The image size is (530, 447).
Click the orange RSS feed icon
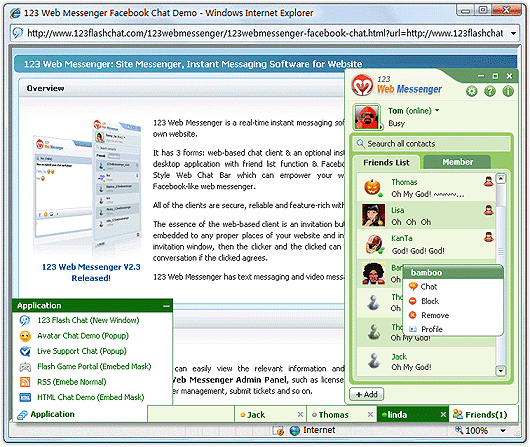click(25, 382)
